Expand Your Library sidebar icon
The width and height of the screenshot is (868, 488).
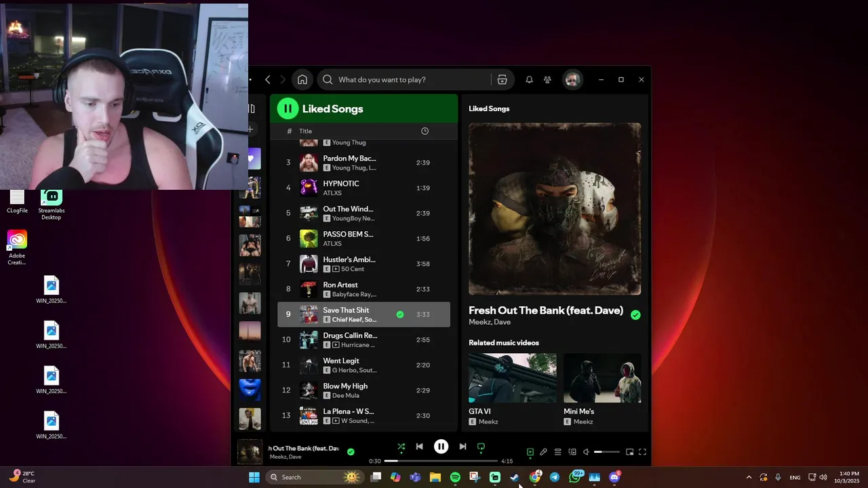251,108
